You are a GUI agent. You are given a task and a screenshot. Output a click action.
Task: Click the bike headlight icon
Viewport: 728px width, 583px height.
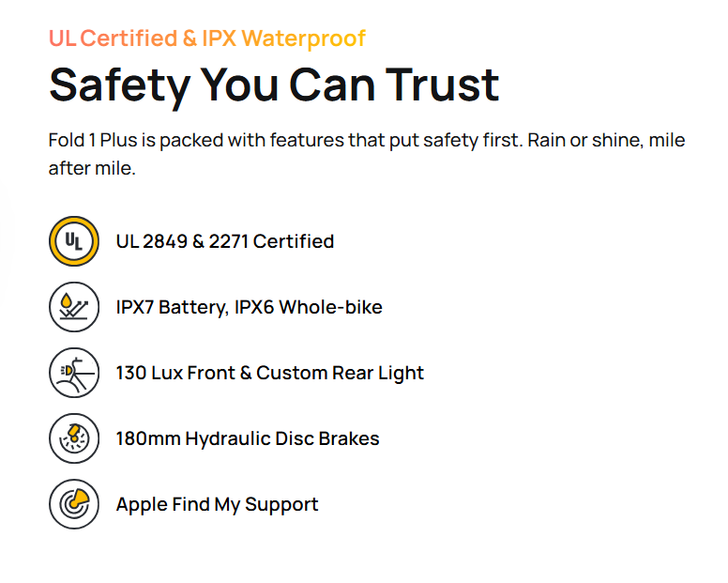[74, 373]
